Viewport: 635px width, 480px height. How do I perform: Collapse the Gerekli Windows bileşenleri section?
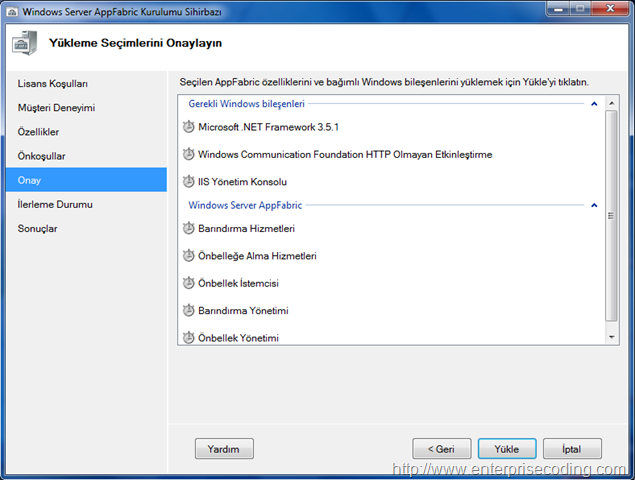(594, 104)
